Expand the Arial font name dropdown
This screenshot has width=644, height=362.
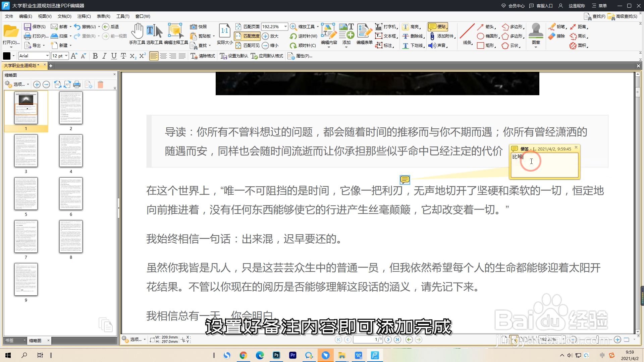pos(47,56)
